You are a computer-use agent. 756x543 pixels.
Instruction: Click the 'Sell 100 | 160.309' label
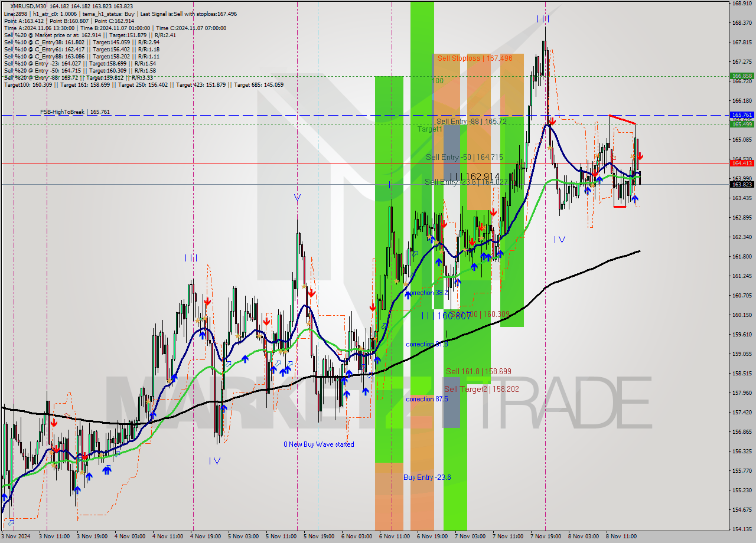pos(480,315)
